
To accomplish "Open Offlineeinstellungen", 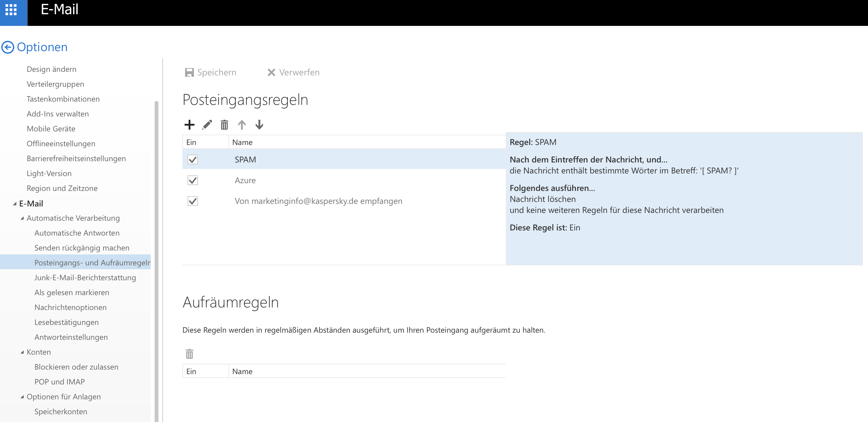I will (x=61, y=144).
